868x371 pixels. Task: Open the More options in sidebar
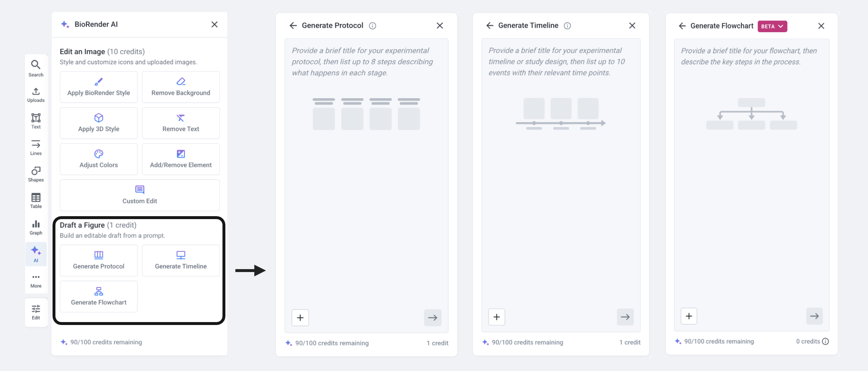(x=36, y=280)
